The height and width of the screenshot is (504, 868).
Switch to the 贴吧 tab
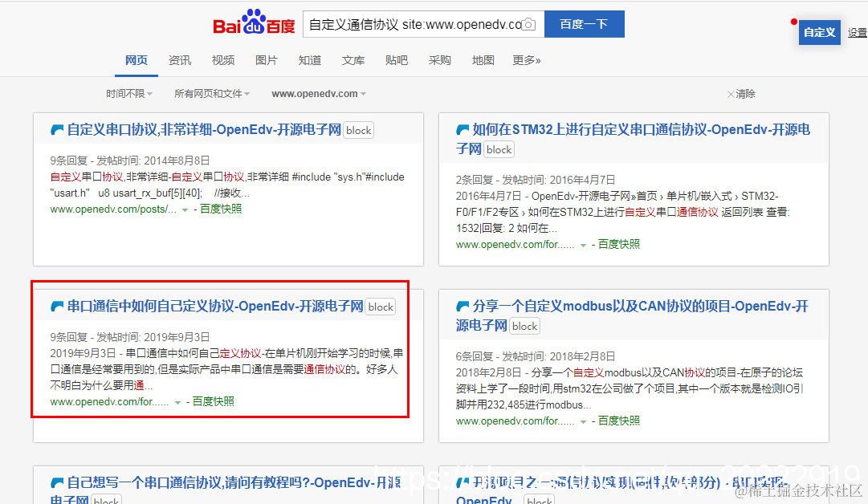click(397, 60)
